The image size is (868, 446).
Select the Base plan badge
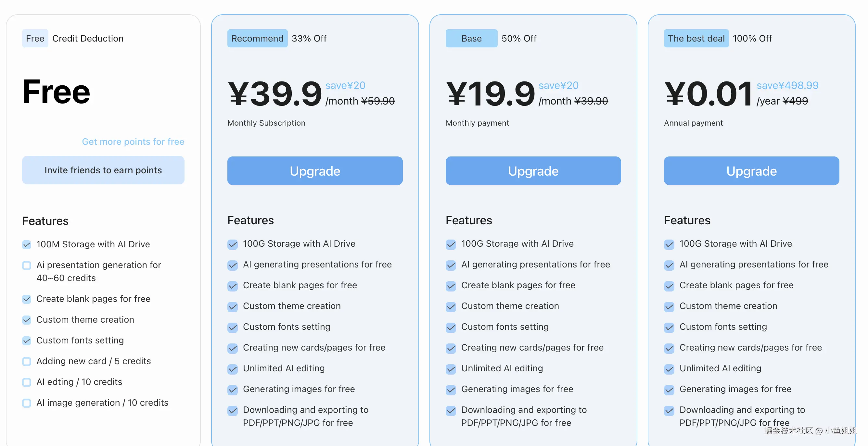[471, 38]
